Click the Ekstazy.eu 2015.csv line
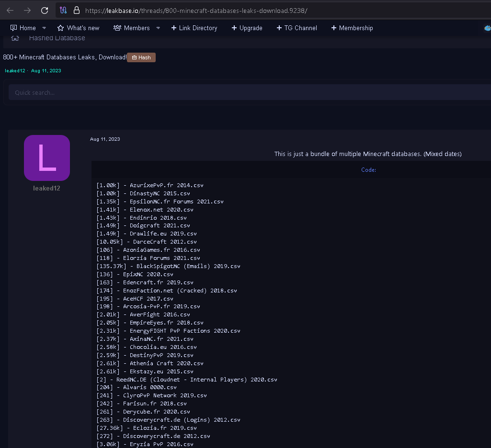The width and height of the screenshot is (491, 448). click(x=145, y=371)
